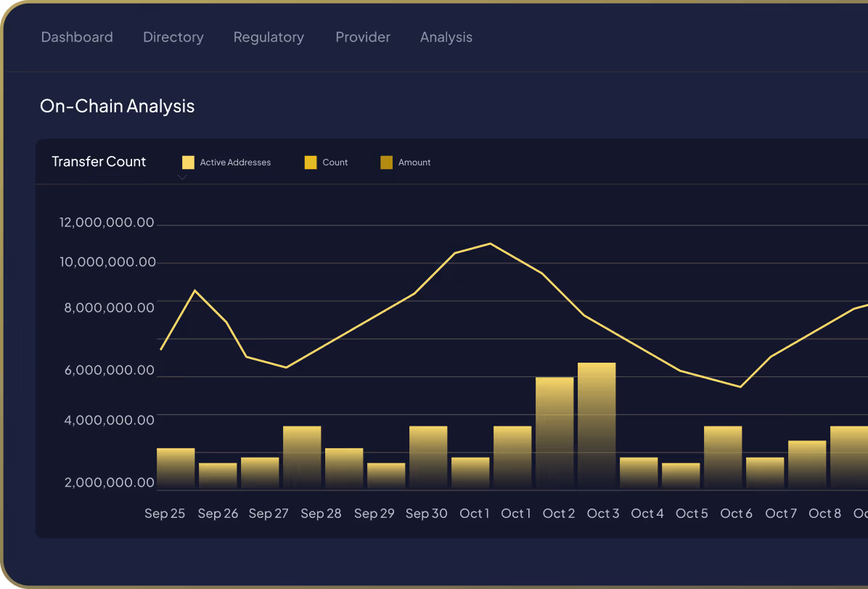Click the line chart peak above Oct 1
The width and height of the screenshot is (868, 589).
pyautogui.click(x=490, y=244)
